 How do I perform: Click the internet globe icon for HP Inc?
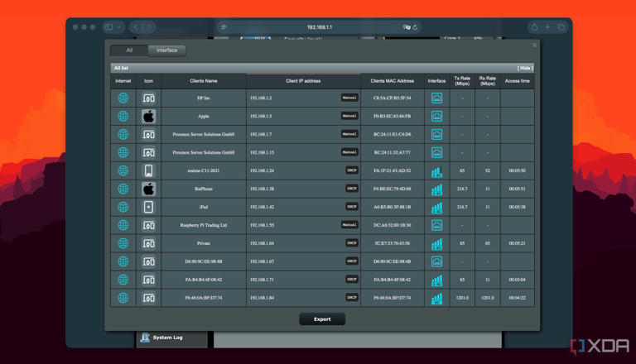click(x=123, y=98)
